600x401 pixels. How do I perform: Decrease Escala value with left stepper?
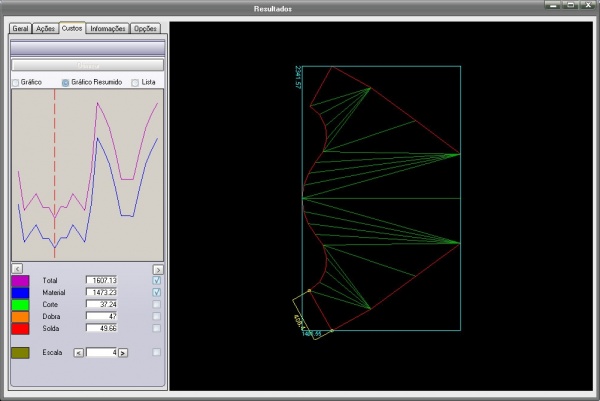pos(80,352)
